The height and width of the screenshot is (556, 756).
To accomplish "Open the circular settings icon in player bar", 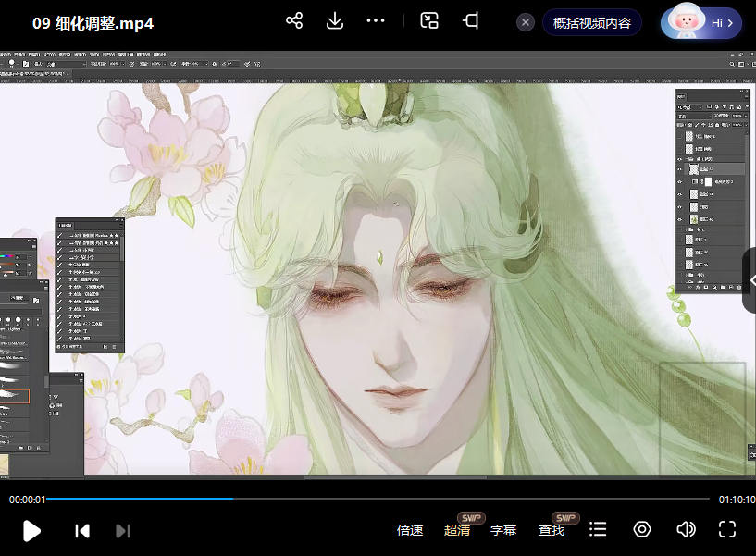I will click(642, 529).
